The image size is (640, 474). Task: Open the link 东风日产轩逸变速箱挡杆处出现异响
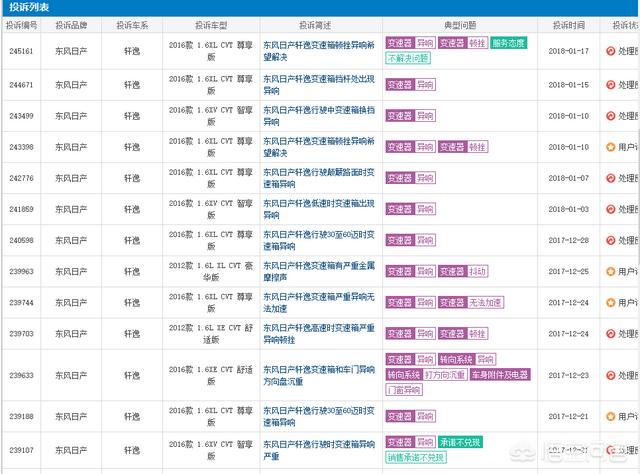point(319,85)
